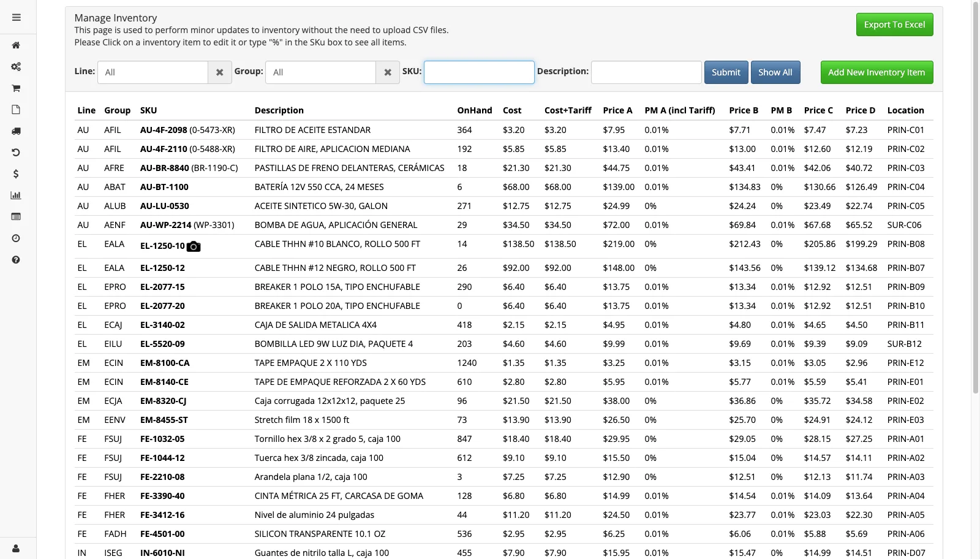Open the settings gears sidebar icon
Image resolution: width=980 pixels, height=559 pixels.
coord(17,67)
